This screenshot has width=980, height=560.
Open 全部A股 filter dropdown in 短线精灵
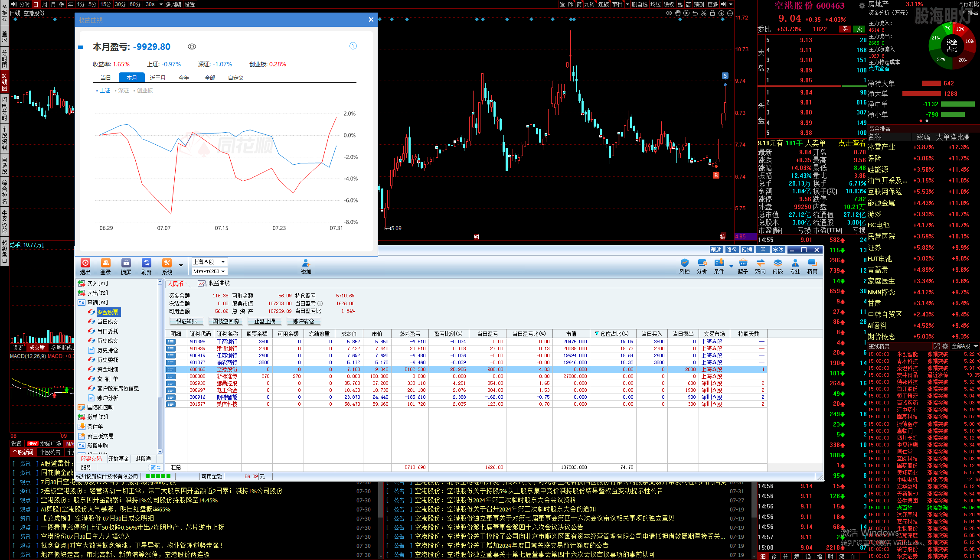[965, 346]
